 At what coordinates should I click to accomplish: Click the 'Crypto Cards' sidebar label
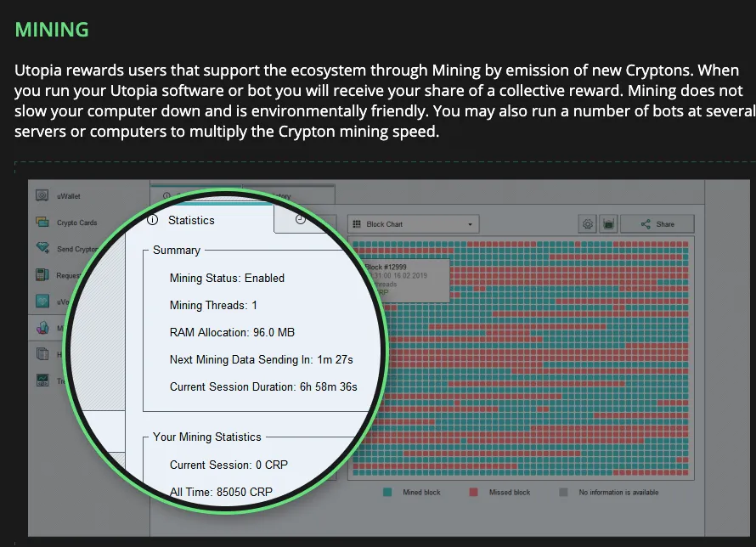pyautogui.click(x=76, y=223)
